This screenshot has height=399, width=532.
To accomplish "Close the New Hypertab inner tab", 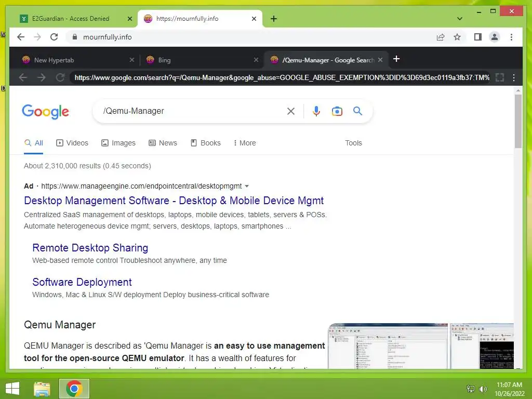I will point(132,60).
